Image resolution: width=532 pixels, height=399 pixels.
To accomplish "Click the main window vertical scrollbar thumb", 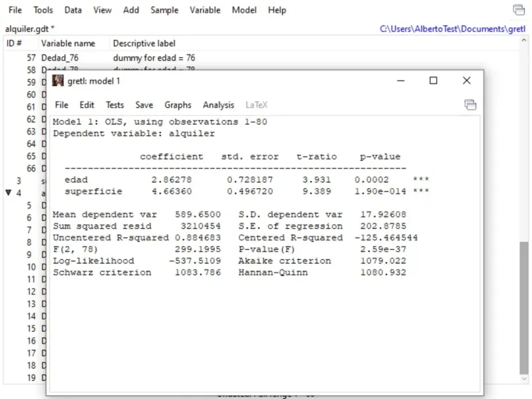I will click(524, 307).
